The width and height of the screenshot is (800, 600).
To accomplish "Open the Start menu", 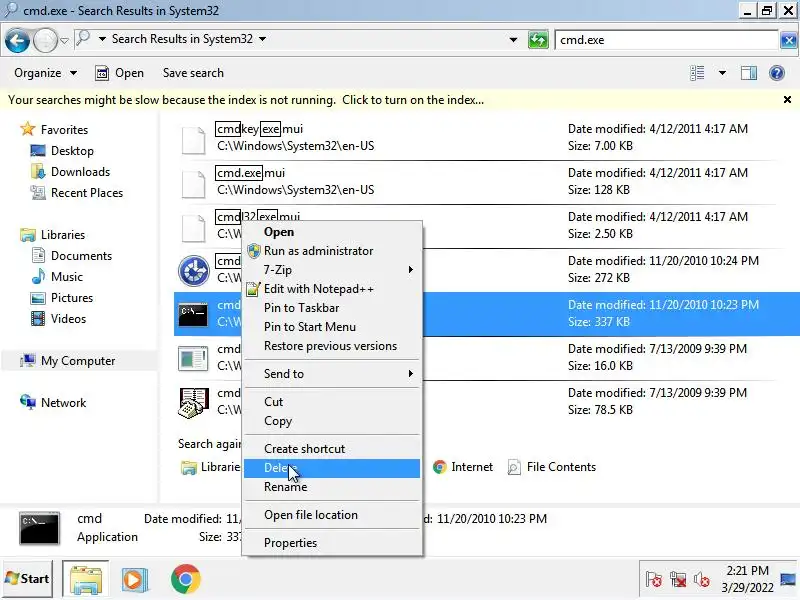I will (28, 579).
